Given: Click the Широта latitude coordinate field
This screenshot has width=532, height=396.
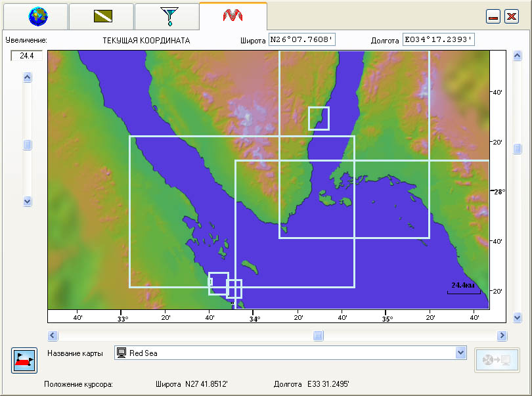Looking at the screenshot, I should click(x=302, y=40).
